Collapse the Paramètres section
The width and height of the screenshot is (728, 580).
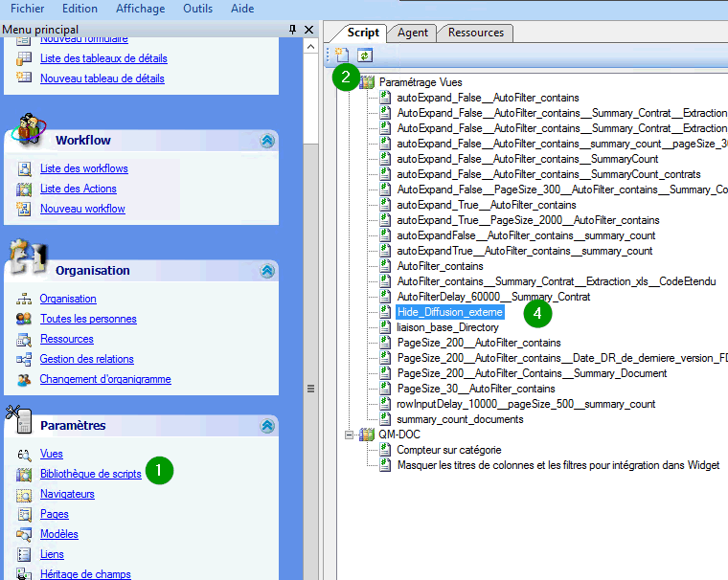[267, 426]
